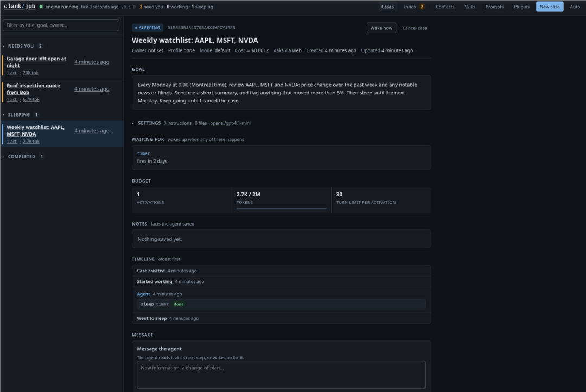Click 2.7K tok link under Weekly watchlist
The width and height of the screenshot is (586, 392).
(x=31, y=141)
